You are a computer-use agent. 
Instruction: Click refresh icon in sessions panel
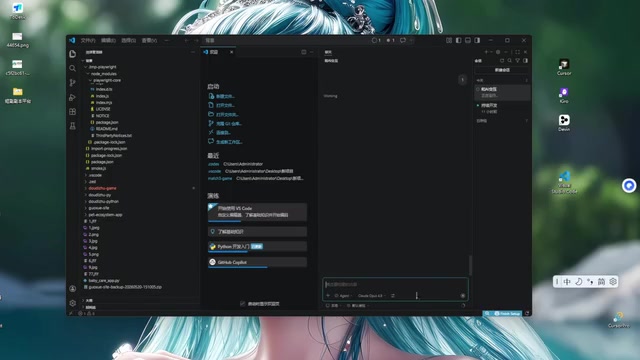pyautogui.click(x=502, y=61)
